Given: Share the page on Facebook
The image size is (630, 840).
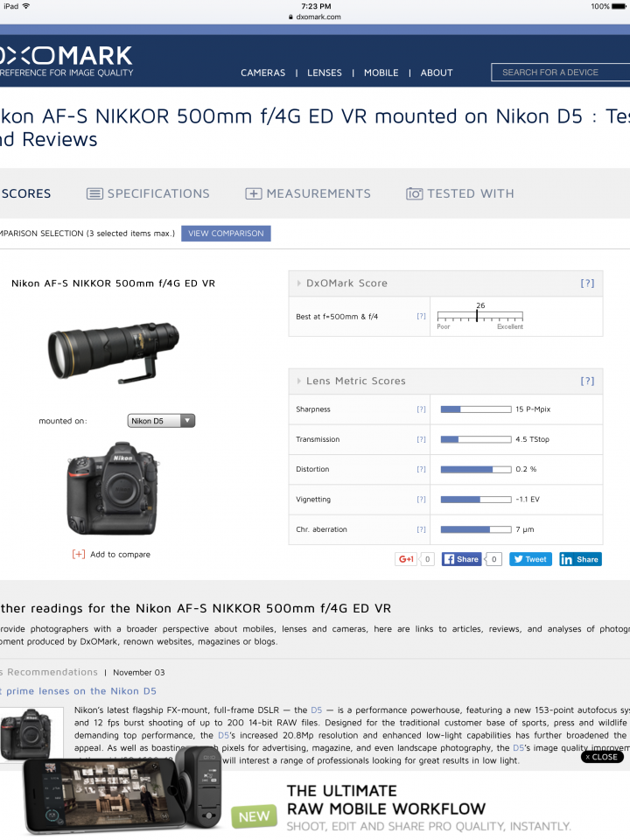Looking at the screenshot, I should [x=461, y=559].
